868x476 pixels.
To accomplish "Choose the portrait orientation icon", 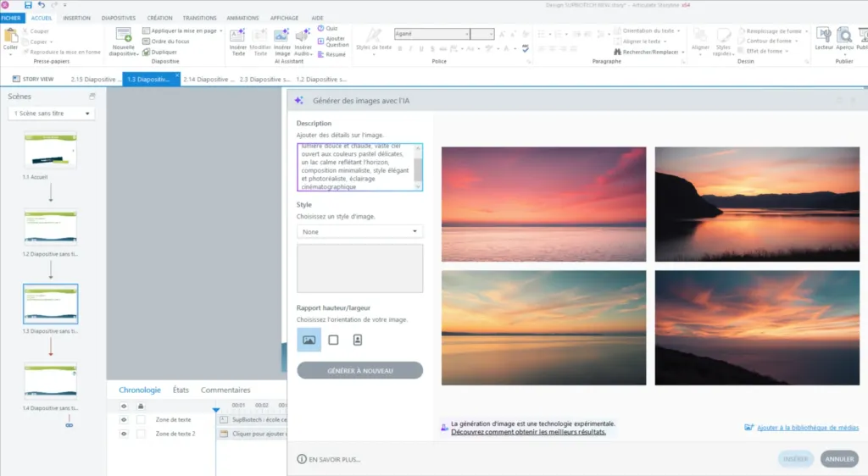I will [x=358, y=340].
